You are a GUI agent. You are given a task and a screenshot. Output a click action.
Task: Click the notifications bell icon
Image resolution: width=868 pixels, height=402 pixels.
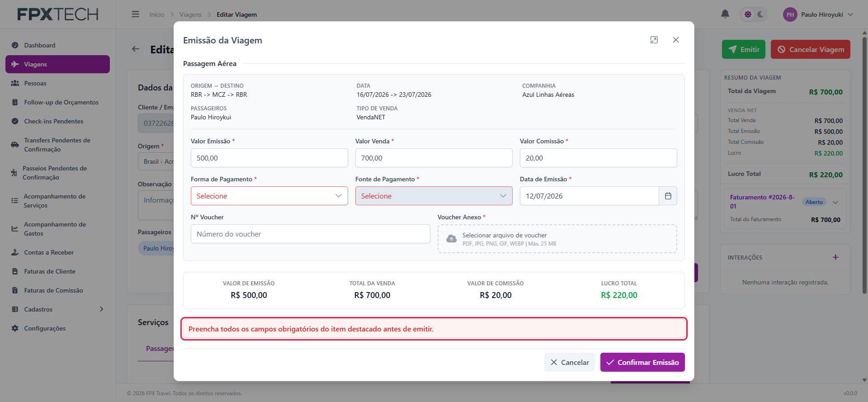coord(725,14)
